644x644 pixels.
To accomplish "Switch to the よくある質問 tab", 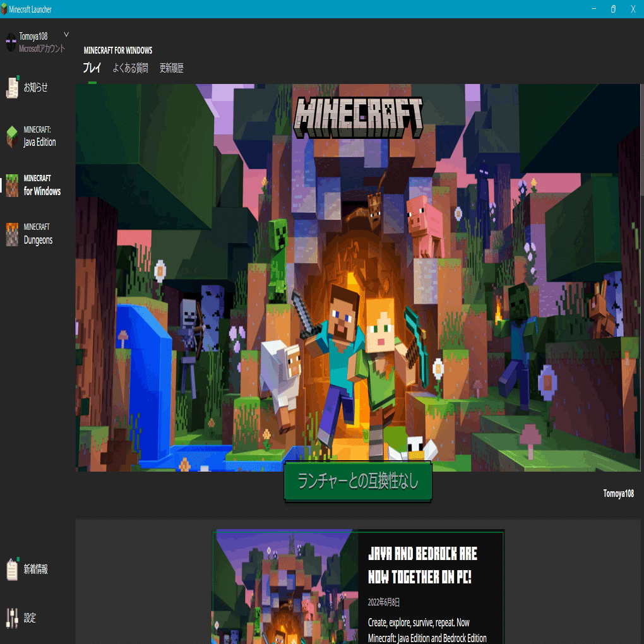I will tap(130, 68).
